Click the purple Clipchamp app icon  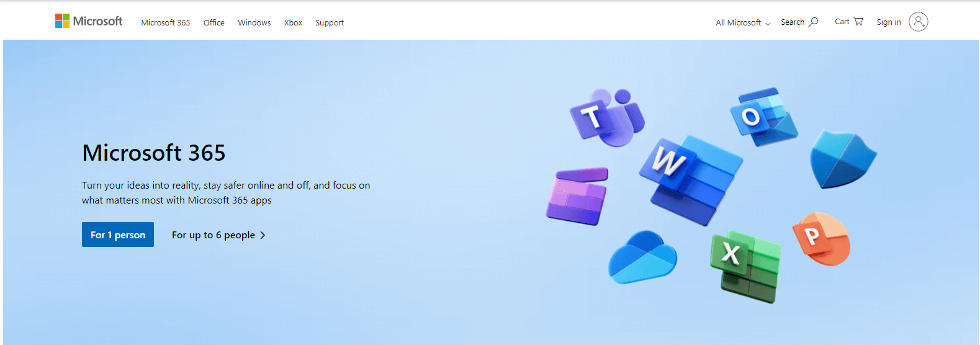point(577,196)
